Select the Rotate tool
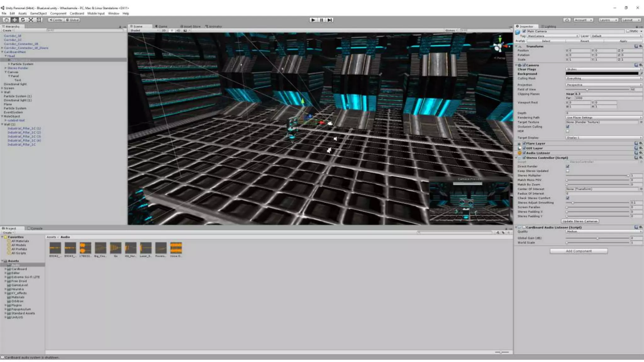Viewport: 644px width, 362px height. [x=23, y=20]
